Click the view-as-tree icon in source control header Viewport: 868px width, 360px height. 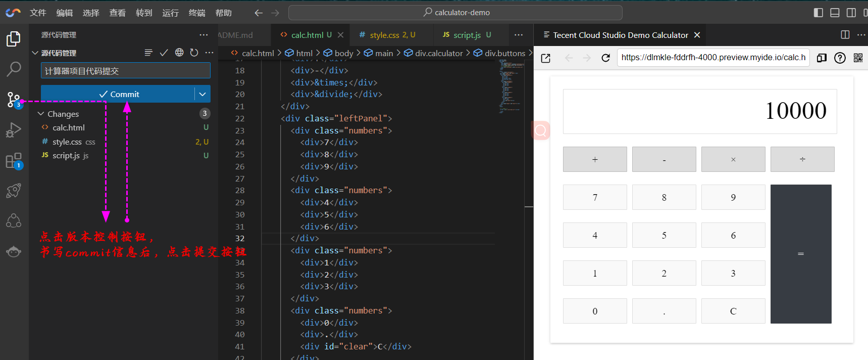tap(148, 53)
